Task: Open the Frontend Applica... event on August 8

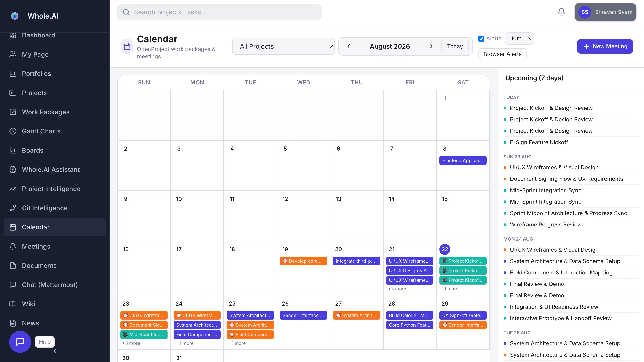Action: (463, 160)
